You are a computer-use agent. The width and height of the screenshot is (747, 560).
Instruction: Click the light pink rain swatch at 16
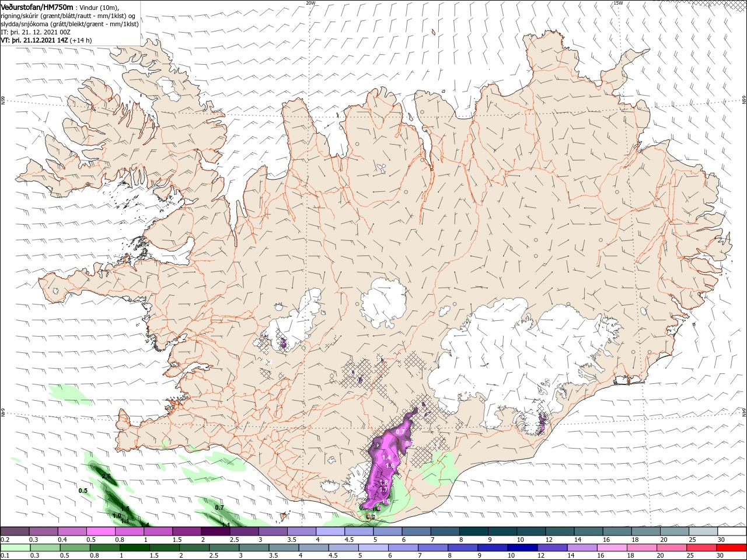(613, 548)
